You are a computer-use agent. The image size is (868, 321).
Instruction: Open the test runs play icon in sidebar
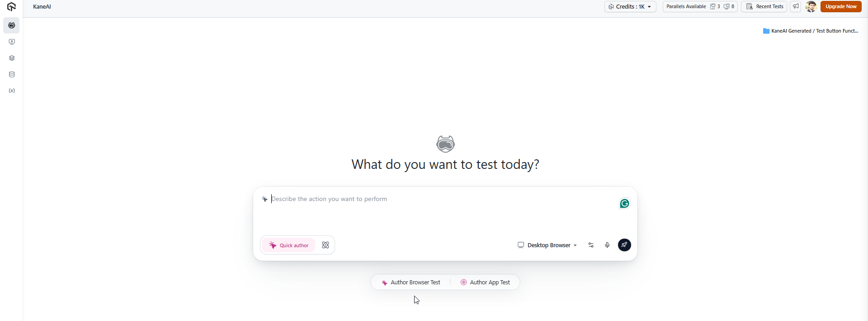12,42
